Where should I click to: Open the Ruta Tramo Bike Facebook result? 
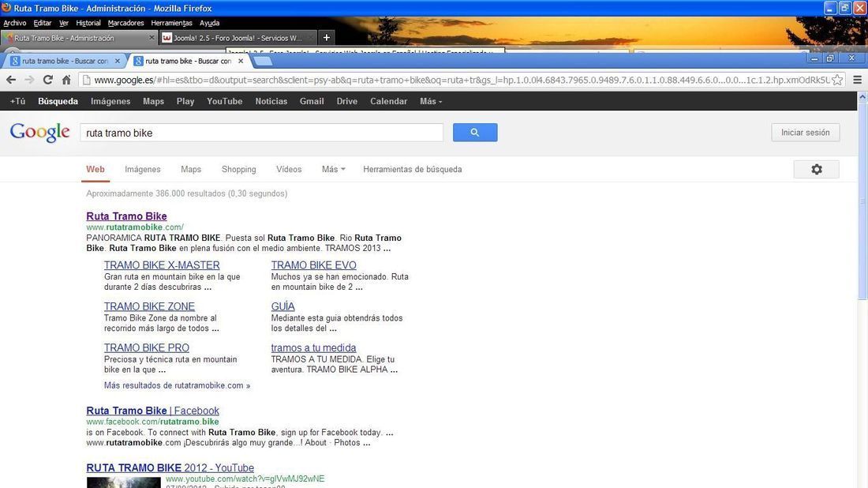[153, 411]
